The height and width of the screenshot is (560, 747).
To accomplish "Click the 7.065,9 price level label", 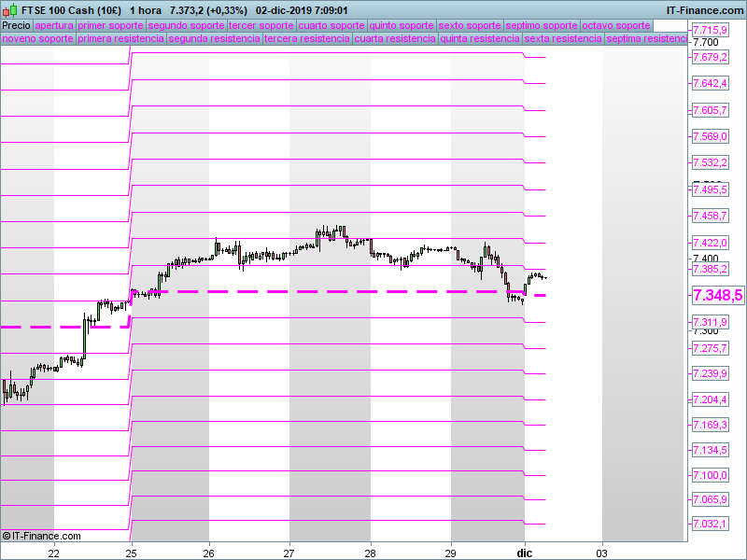I will click(710, 499).
